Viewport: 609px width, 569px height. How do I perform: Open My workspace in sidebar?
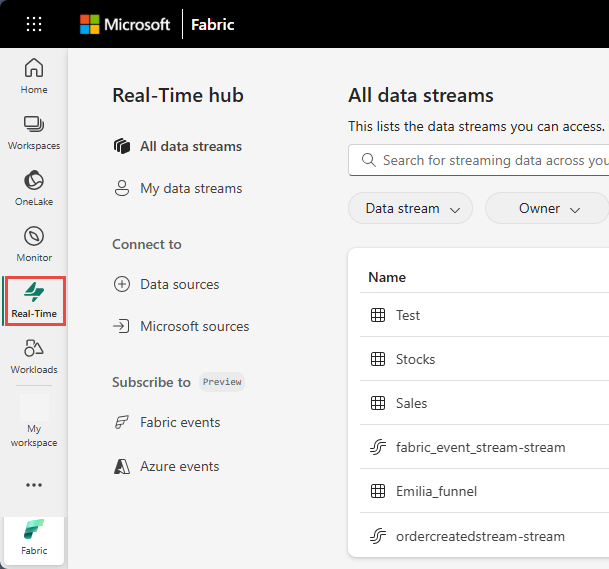point(34,422)
